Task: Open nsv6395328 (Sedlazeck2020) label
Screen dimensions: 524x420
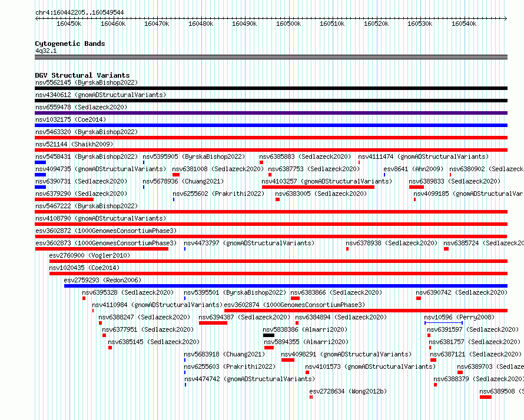Action: tap(128, 292)
